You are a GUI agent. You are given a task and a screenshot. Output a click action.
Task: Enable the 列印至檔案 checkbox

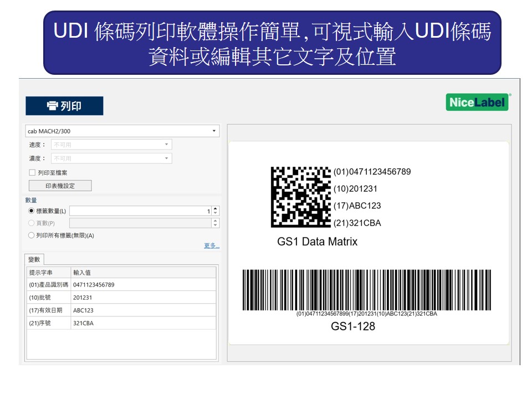click(x=32, y=173)
